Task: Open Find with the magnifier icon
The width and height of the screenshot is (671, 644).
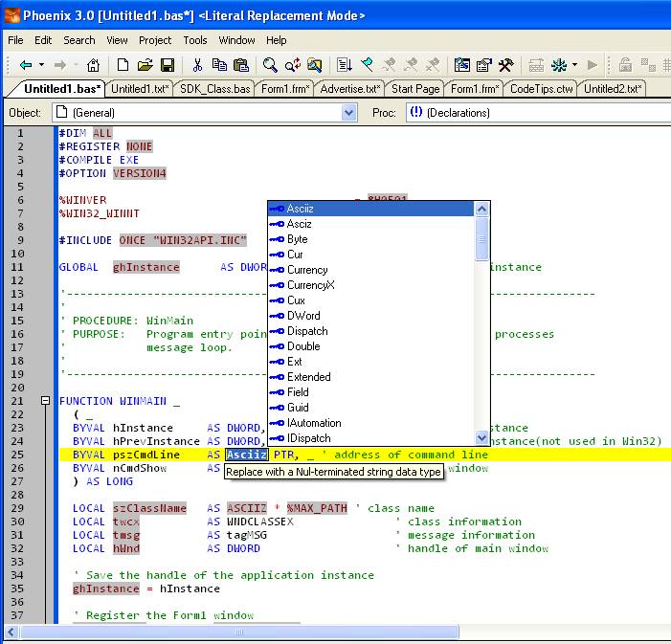Action: (x=270, y=65)
